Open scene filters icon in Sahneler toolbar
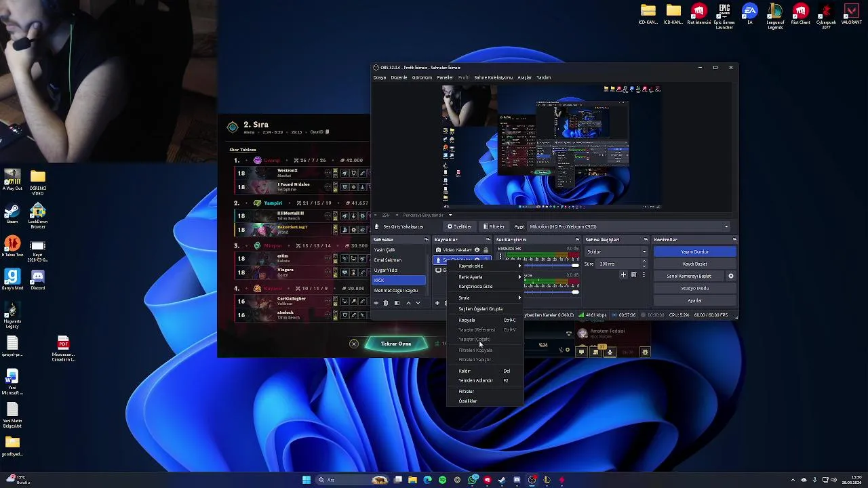 point(397,303)
